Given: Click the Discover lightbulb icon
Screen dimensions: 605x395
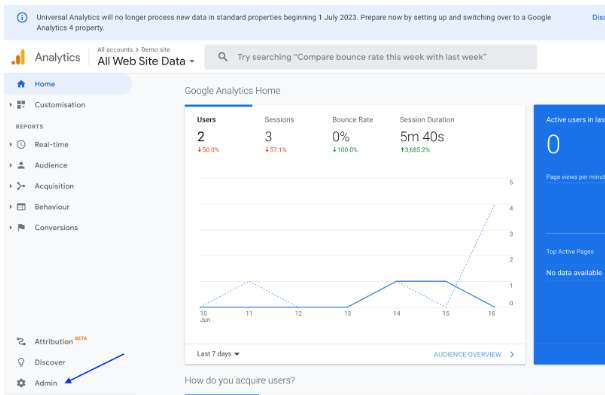Looking at the screenshot, I should 21,362.
